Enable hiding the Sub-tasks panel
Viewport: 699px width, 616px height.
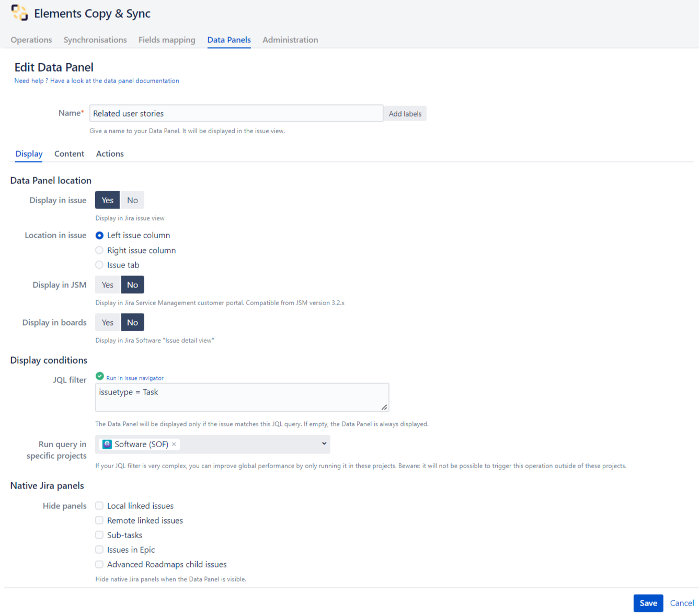(x=99, y=535)
